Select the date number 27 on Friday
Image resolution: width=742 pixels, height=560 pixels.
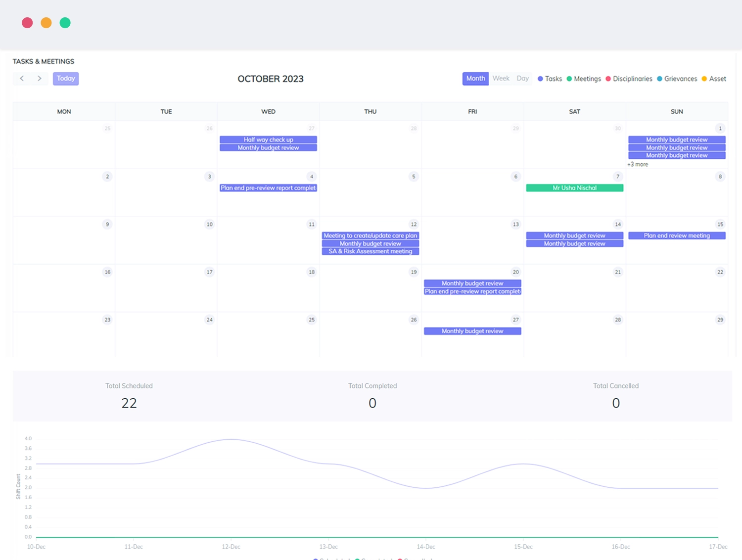tap(515, 320)
